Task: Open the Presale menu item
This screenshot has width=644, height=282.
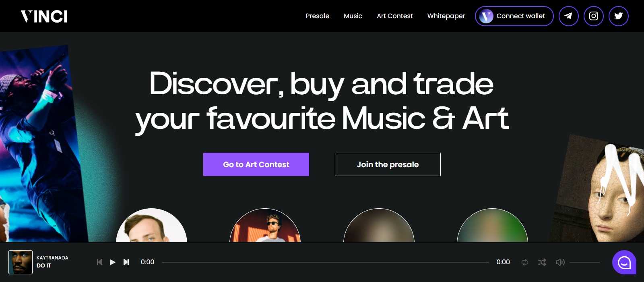Action: 318,16
